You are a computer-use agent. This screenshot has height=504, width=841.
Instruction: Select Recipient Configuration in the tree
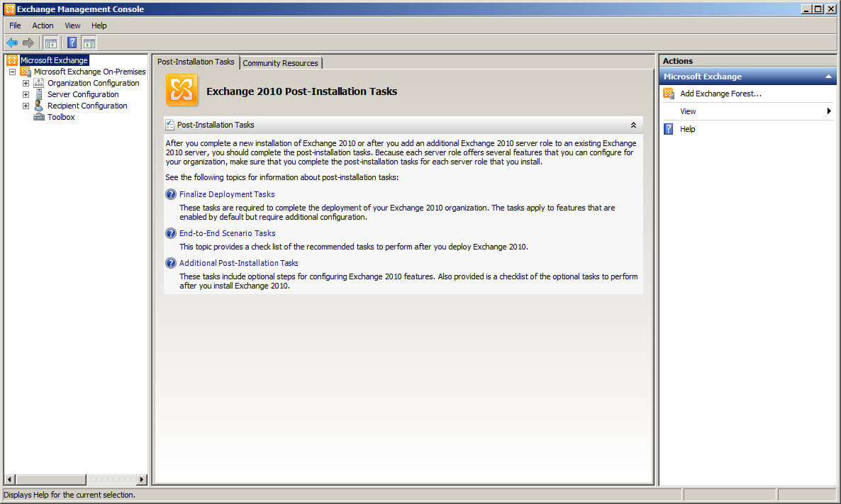point(87,106)
